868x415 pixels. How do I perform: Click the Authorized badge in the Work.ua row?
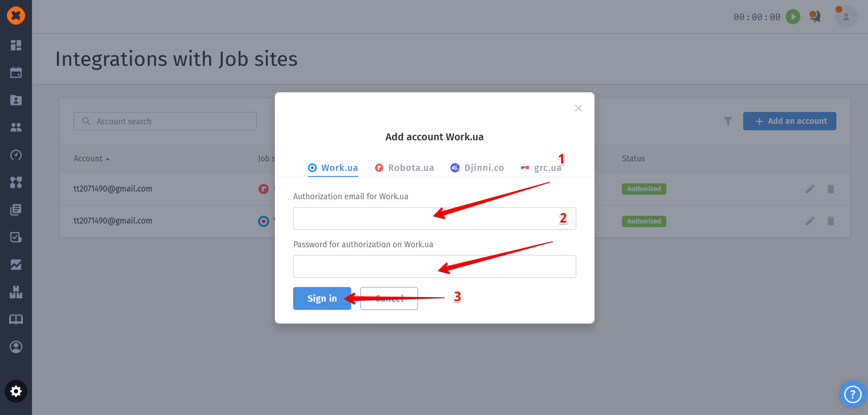tap(644, 221)
